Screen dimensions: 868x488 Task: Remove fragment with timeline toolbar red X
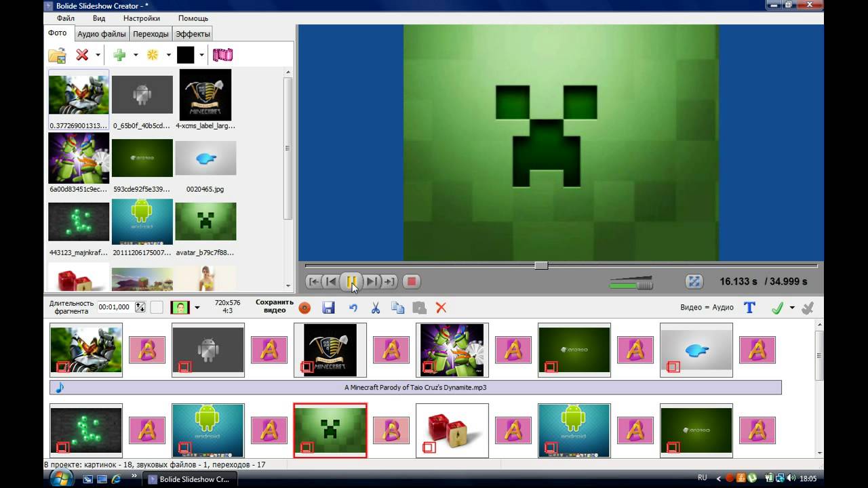(441, 308)
